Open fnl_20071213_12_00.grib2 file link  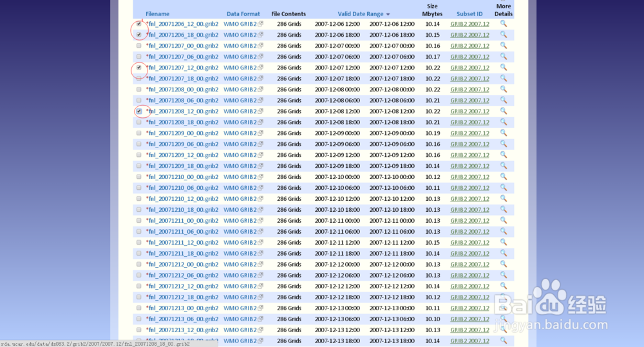tap(183, 330)
